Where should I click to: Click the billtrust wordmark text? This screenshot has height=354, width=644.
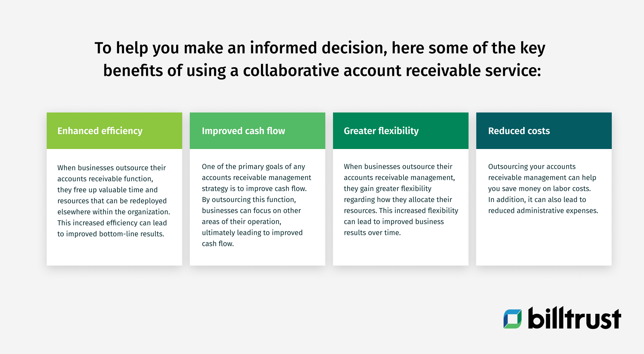(x=574, y=318)
